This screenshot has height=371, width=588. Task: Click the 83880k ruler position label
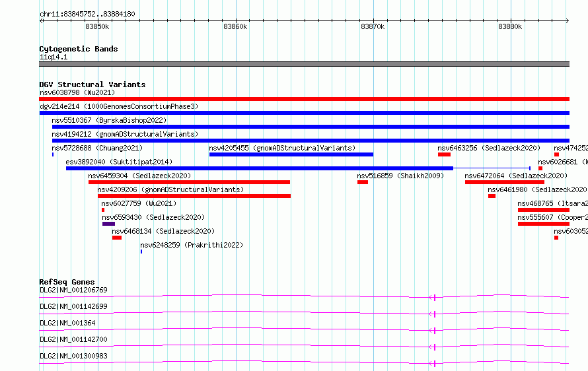pos(510,26)
